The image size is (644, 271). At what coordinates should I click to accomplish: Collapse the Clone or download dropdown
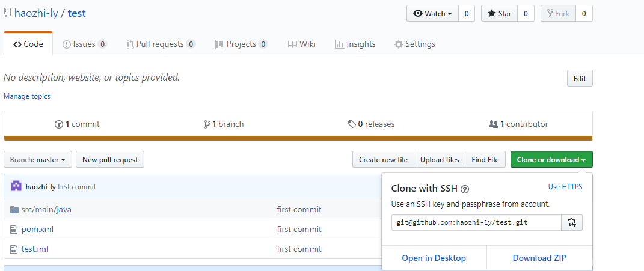point(551,159)
